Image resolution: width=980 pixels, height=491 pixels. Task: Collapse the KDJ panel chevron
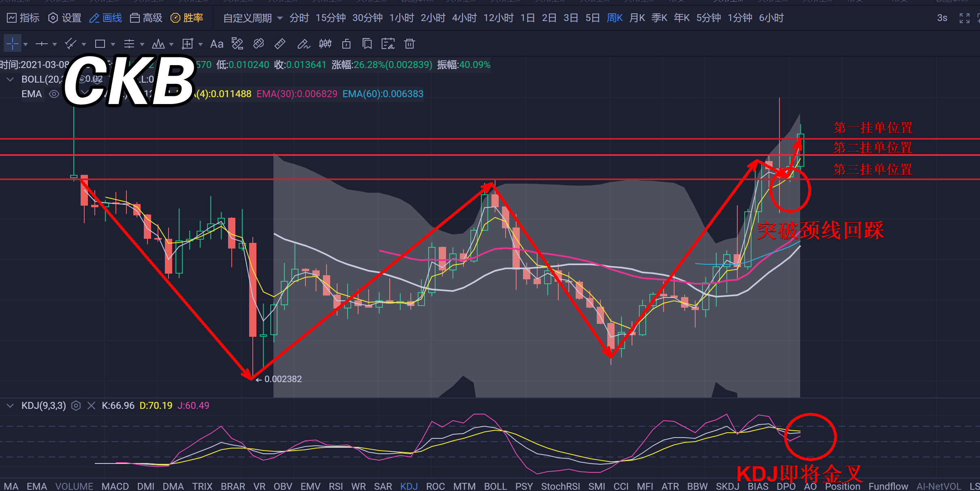tap(10, 406)
